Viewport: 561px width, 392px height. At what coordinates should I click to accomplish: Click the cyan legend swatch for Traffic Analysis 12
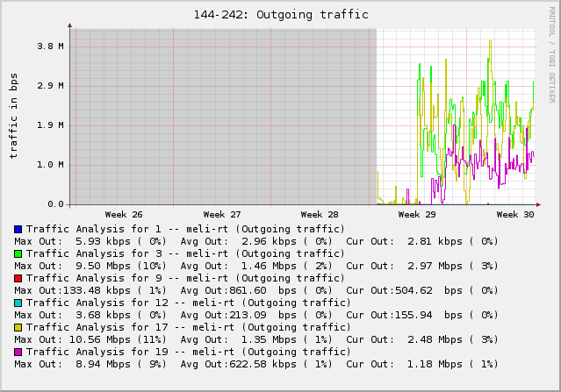coord(18,303)
